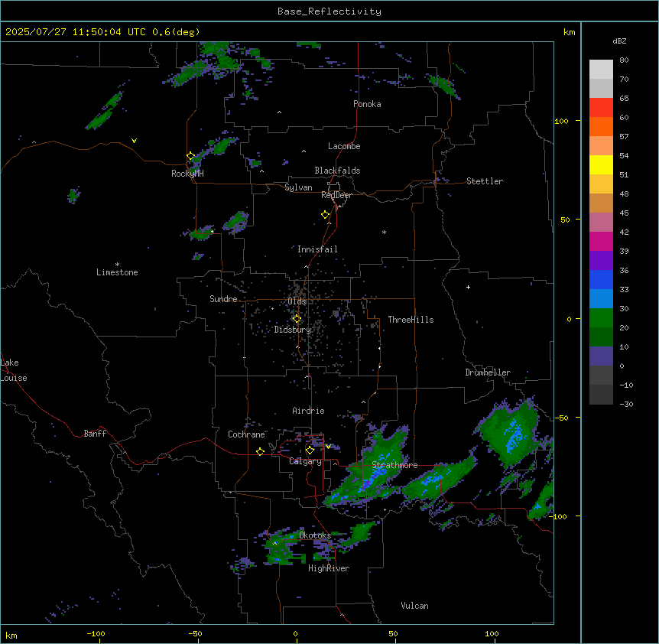
Task: Pick the orange 57–60 dBZ legend swatch
Action: (601, 126)
